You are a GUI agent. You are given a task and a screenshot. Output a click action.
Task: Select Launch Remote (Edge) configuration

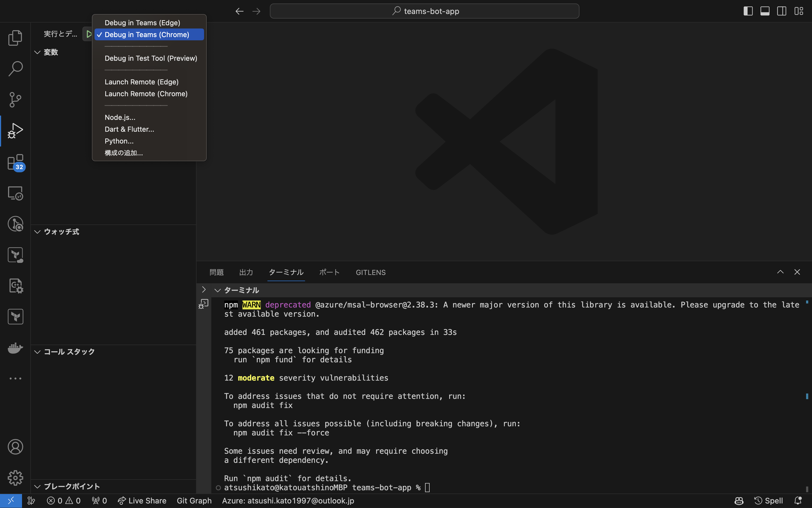click(149, 82)
